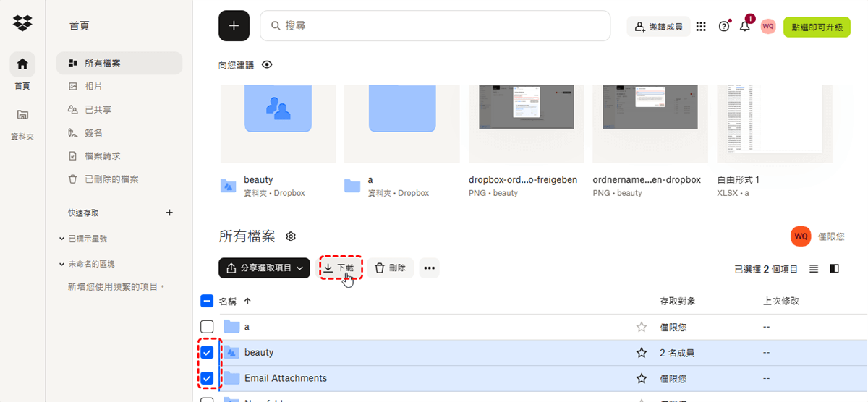Click the shared folder icon in beauty row
The image size is (868, 402).
pos(231,353)
